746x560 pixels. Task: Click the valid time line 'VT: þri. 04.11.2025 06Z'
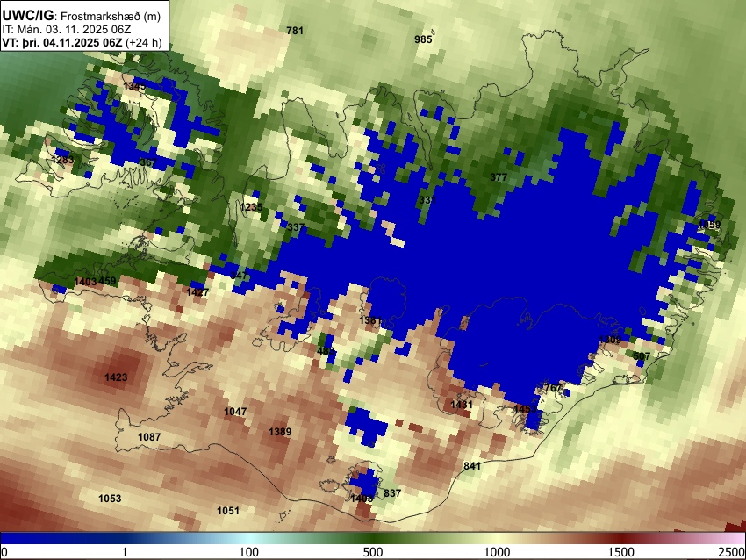[x=61, y=42]
